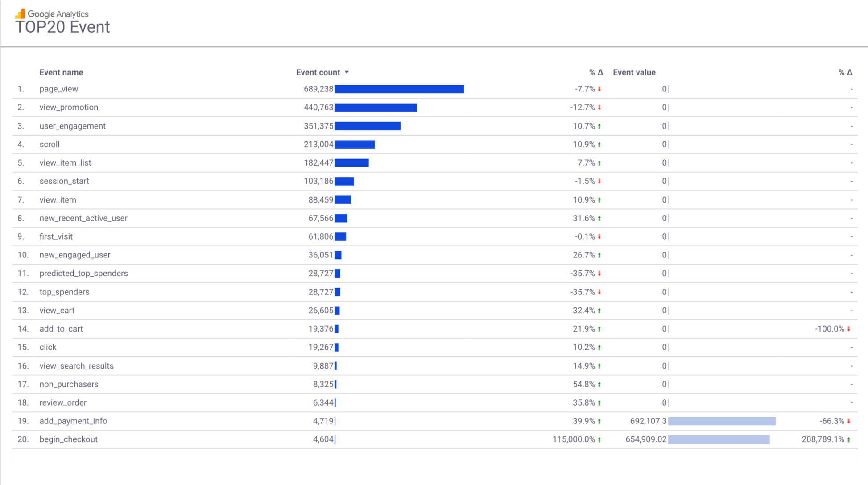Image resolution: width=868 pixels, height=485 pixels.
Task: Select the add_to_cart event name
Action: pyautogui.click(x=61, y=329)
